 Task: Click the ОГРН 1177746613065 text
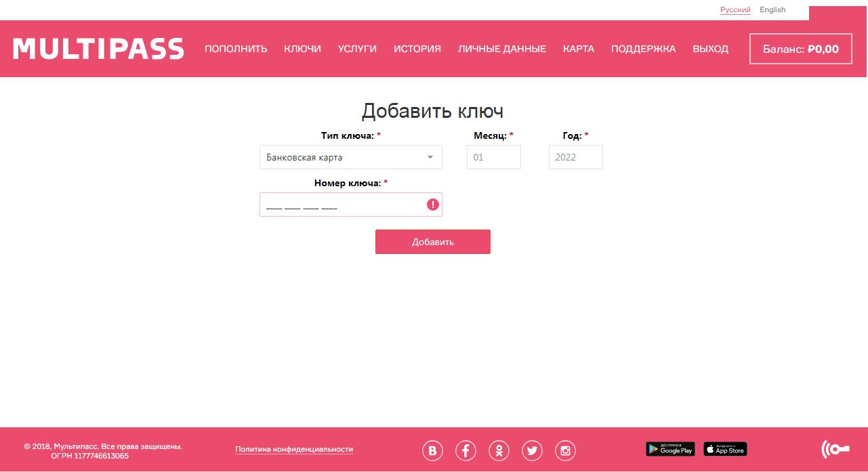coord(89,456)
